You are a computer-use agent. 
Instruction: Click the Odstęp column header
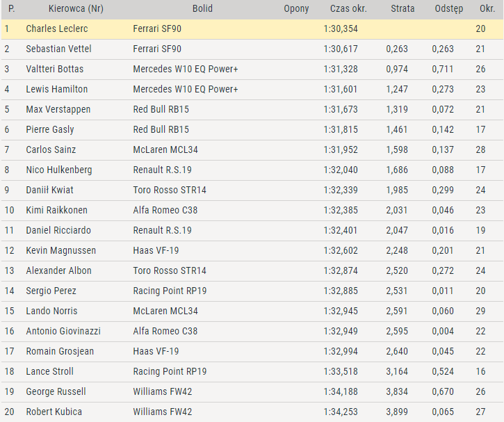(x=448, y=8)
